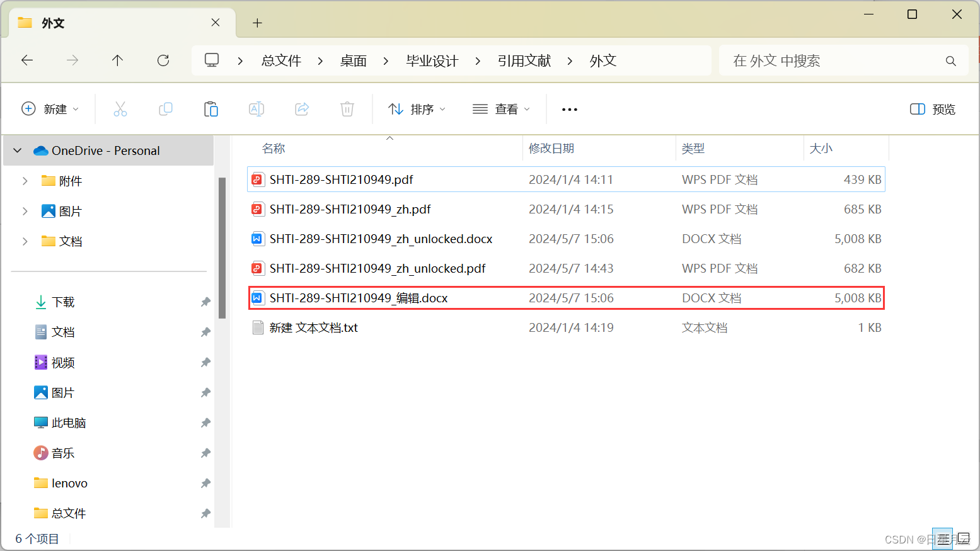Click 外文 in breadcrumb
This screenshot has height=551, width=980.
[603, 60]
